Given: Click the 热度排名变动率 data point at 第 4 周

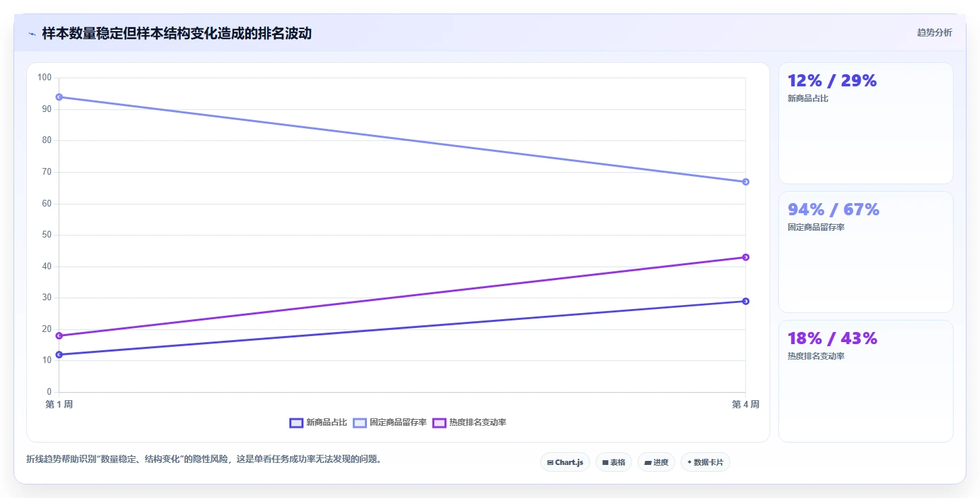Looking at the screenshot, I should (745, 257).
